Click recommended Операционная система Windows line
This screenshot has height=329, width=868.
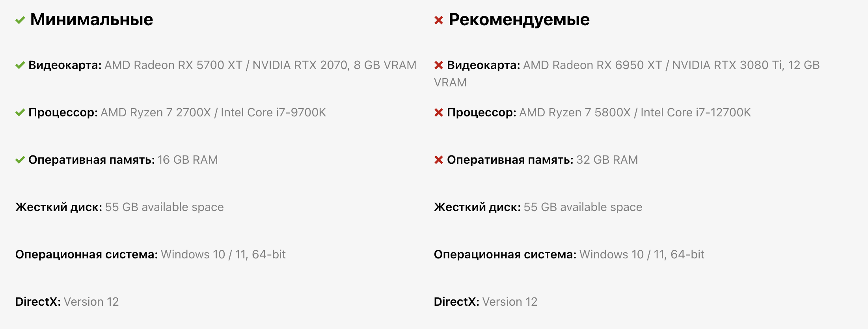[569, 254]
